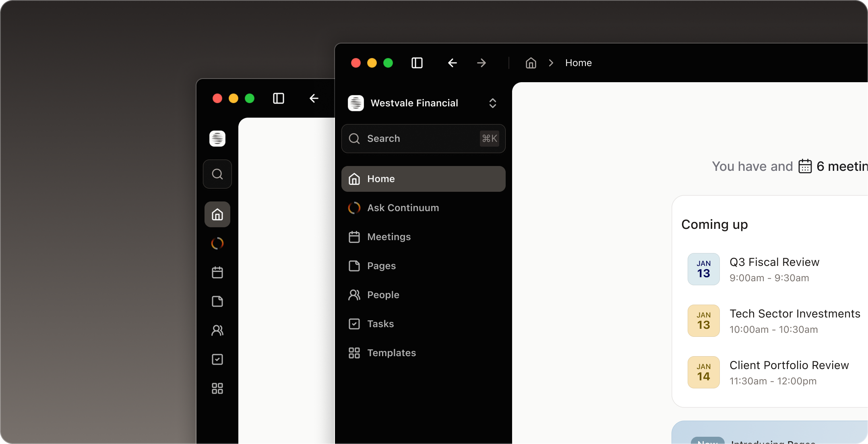Open search in the back window's collapsed sidebar
Image resolution: width=868 pixels, height=444 pixels.
(x=217, y=174)
